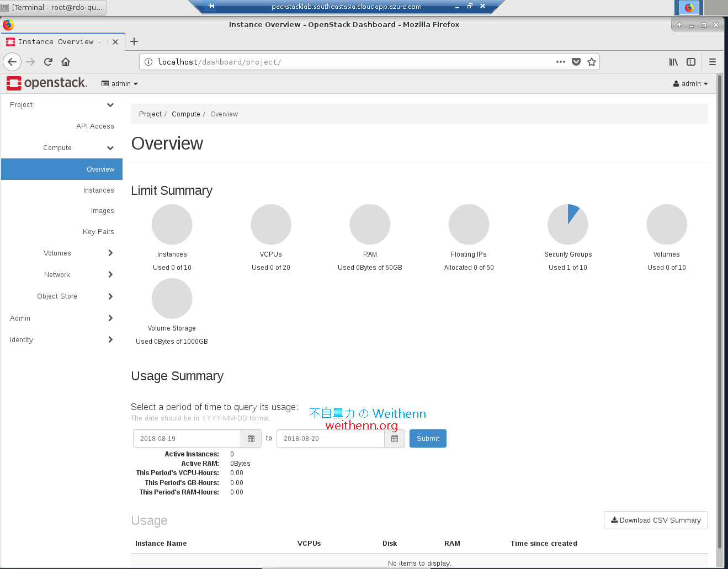
Task: Open the calendar picker for the end date
Action: [x=395, y=438]
